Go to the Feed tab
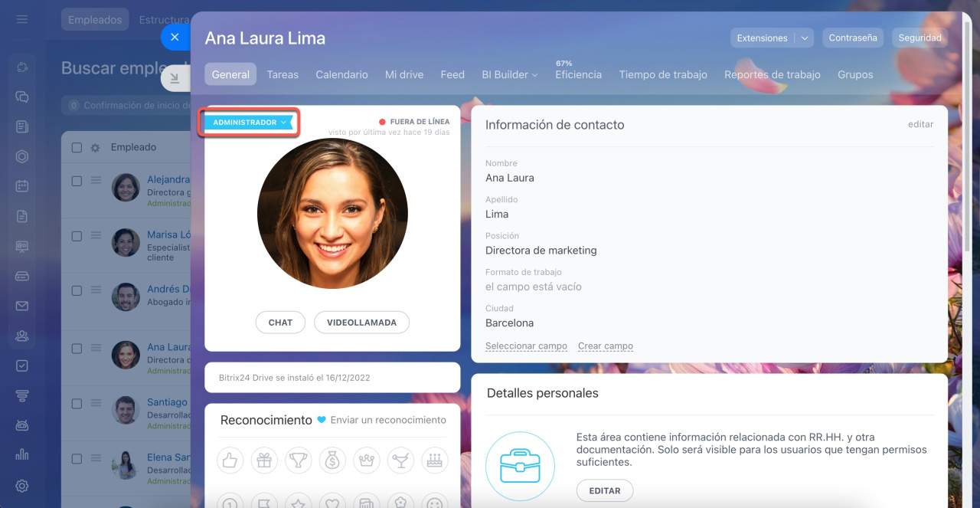 452,74
